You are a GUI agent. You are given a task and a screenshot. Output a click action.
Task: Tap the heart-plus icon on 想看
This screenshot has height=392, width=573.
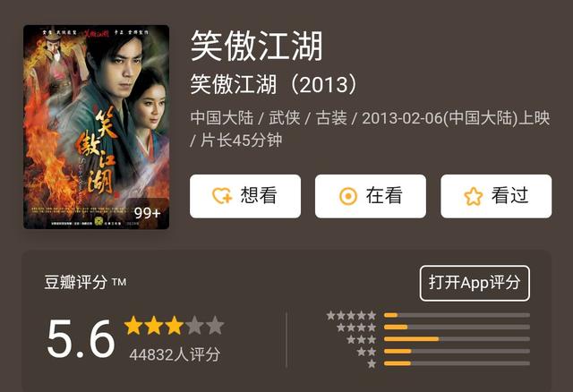pyautogui.click(x=222, y=196)
